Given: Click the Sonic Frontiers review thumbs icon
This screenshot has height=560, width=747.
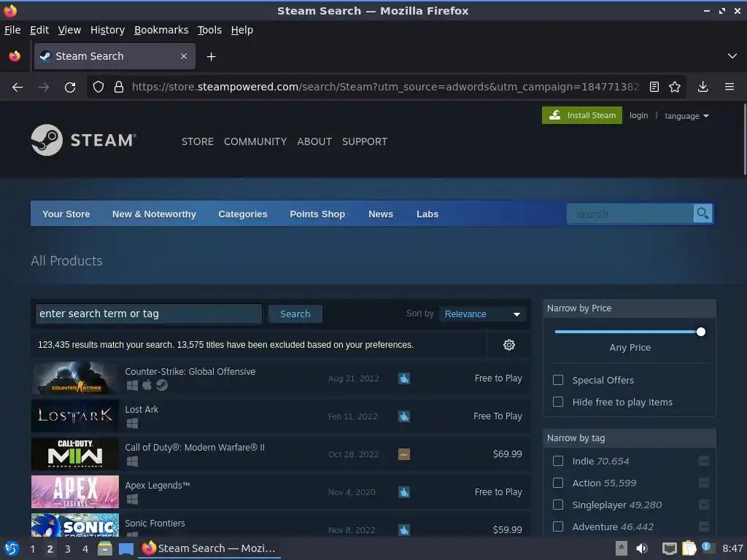Looking at the screenshot, I should click(x=404, y=530).
